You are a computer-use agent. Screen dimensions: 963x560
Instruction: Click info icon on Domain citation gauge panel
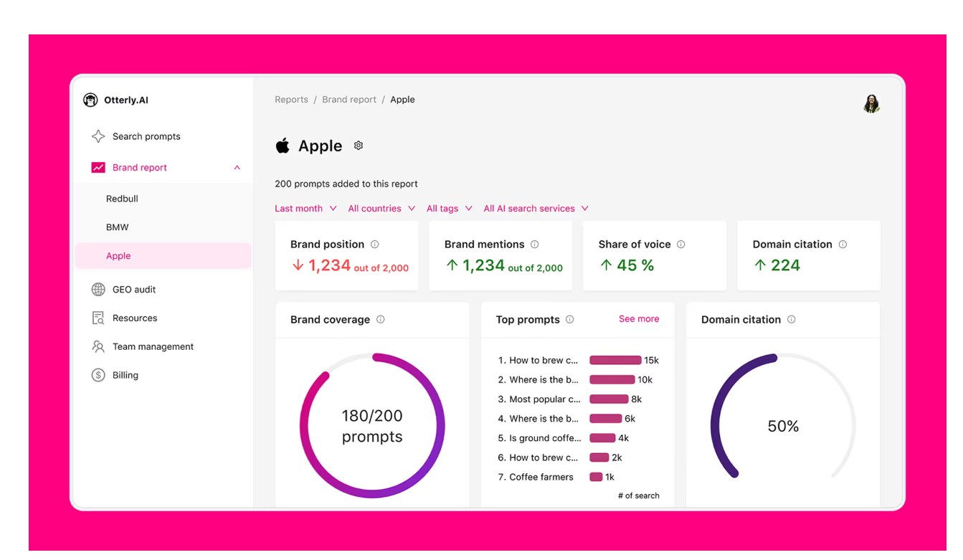click(x=791, y=320)
